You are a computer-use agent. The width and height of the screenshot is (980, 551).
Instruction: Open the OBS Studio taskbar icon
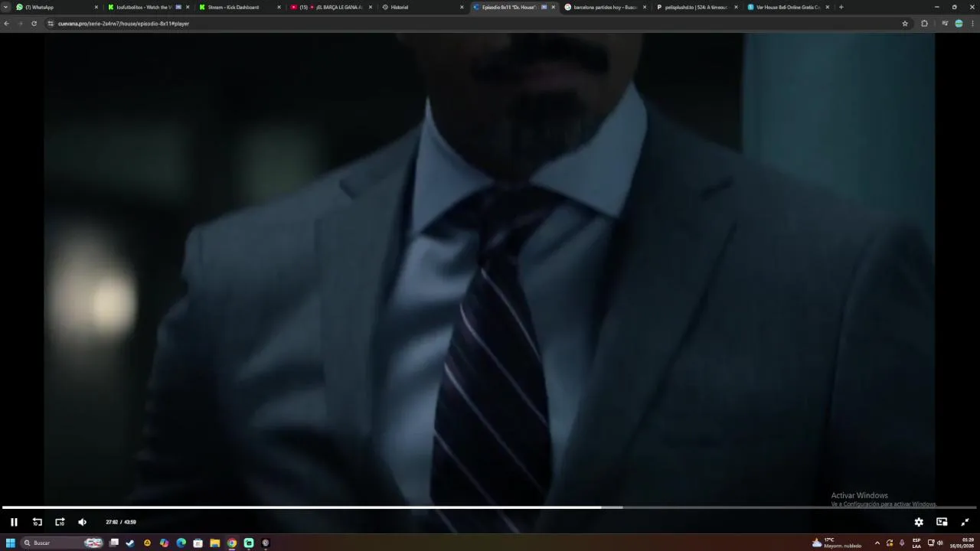pyautogui.click(x=266, y=543)
